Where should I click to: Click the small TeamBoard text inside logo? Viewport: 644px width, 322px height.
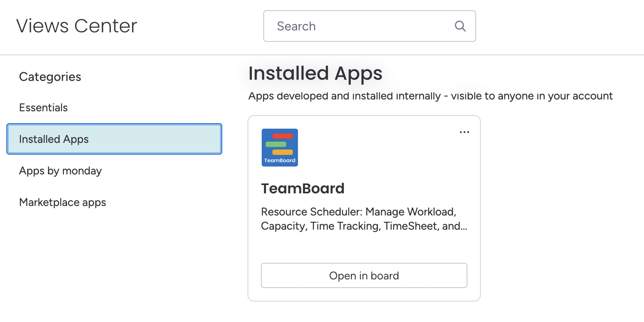click(x=280, y=161)
